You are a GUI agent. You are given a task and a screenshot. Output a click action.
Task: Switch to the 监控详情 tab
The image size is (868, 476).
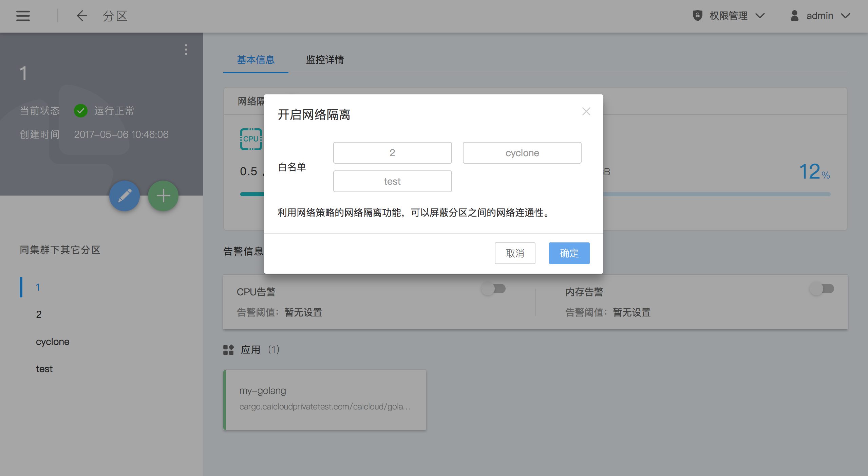325,60
